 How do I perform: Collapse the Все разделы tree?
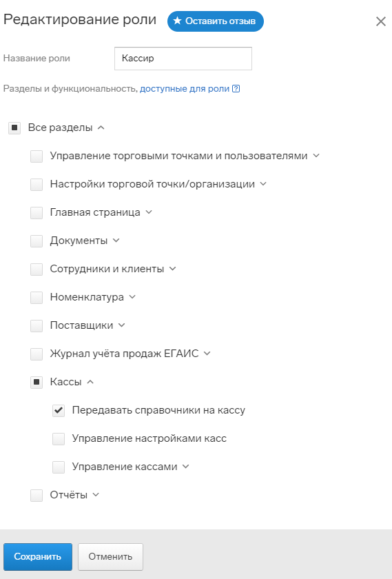click(101, 128)
